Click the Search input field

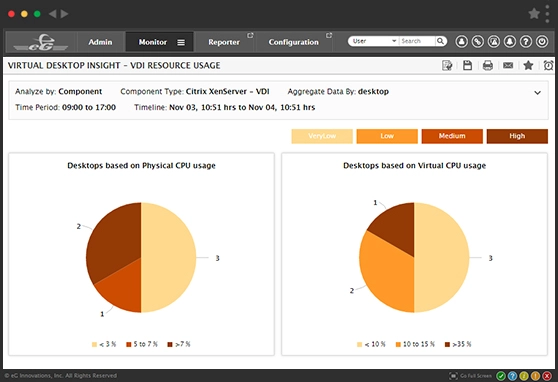[417, 41]
